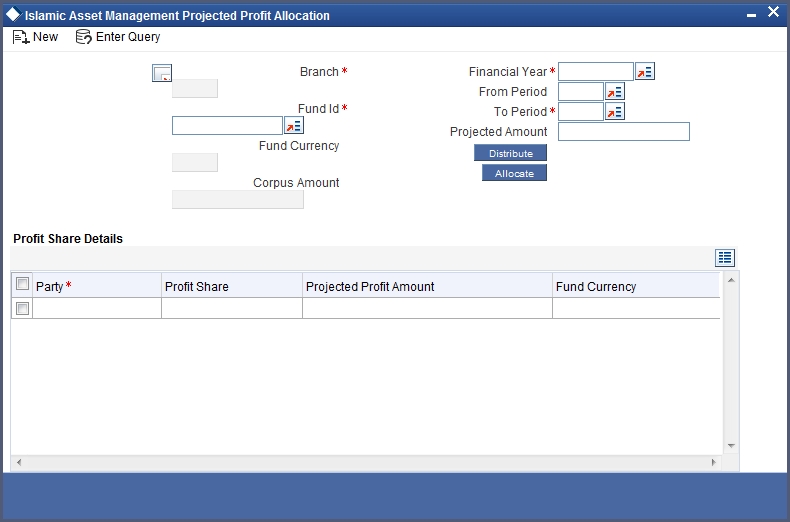Viewport: 790px width, 522px height.
Task: Click the table scroll up arrow
Action: click(x=731, y=280)
